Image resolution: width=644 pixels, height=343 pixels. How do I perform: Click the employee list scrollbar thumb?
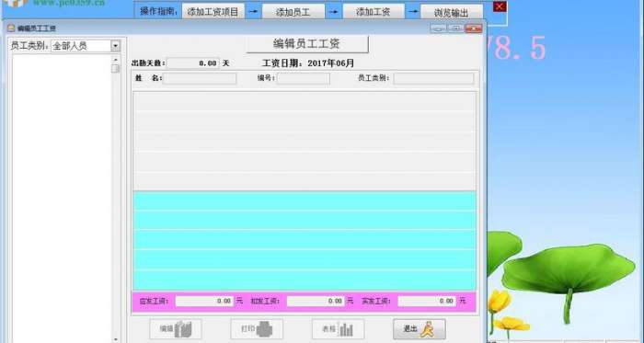coord(115,69)
